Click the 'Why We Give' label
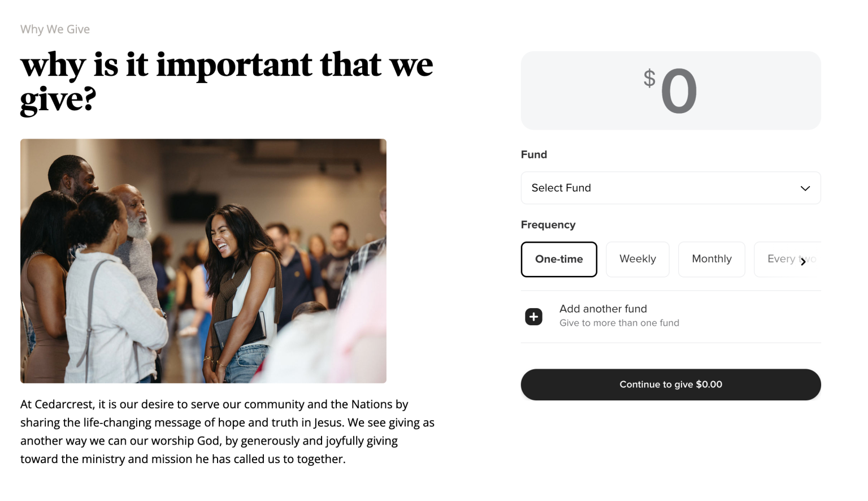 pos(54,29)
